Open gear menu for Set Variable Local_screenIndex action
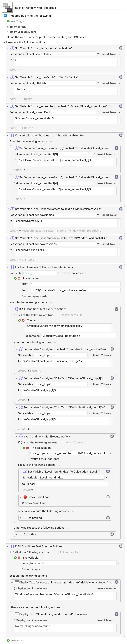Viewport: 127px width, 644px height. [121, 48]
